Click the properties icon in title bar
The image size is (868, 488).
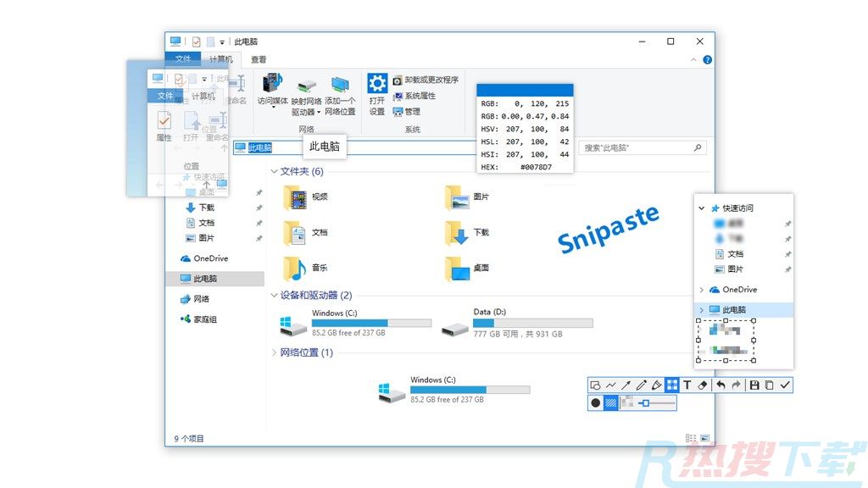(196, 42)
